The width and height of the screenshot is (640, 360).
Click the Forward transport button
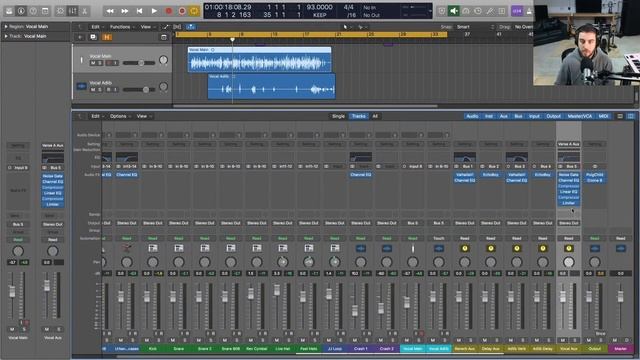[x=124, y=11]
